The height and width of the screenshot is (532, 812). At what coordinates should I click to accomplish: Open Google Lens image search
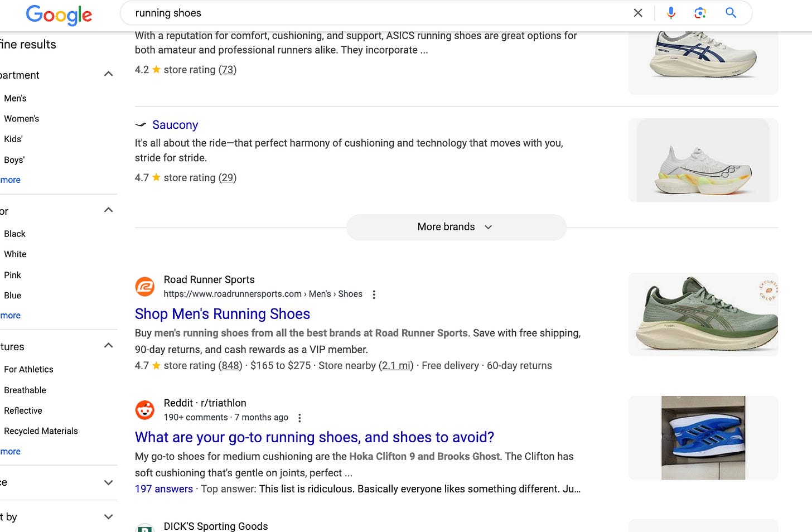tap(700, 13)
